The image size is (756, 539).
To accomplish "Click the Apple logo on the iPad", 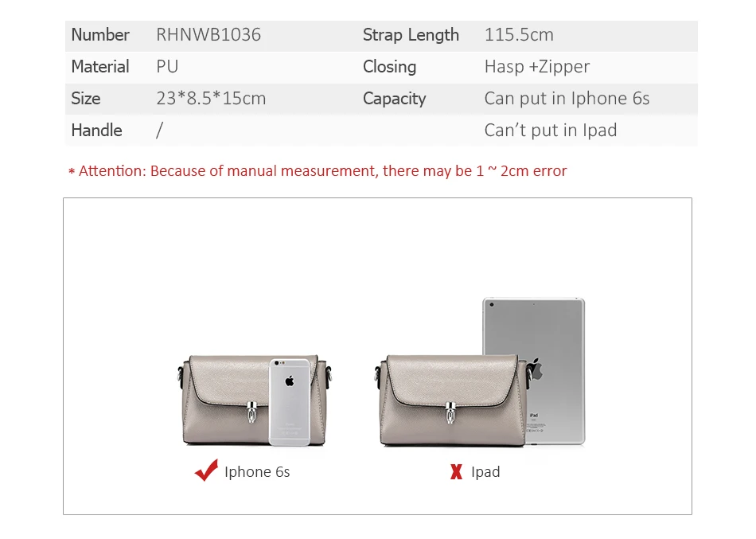I will (x=536, y=369).
